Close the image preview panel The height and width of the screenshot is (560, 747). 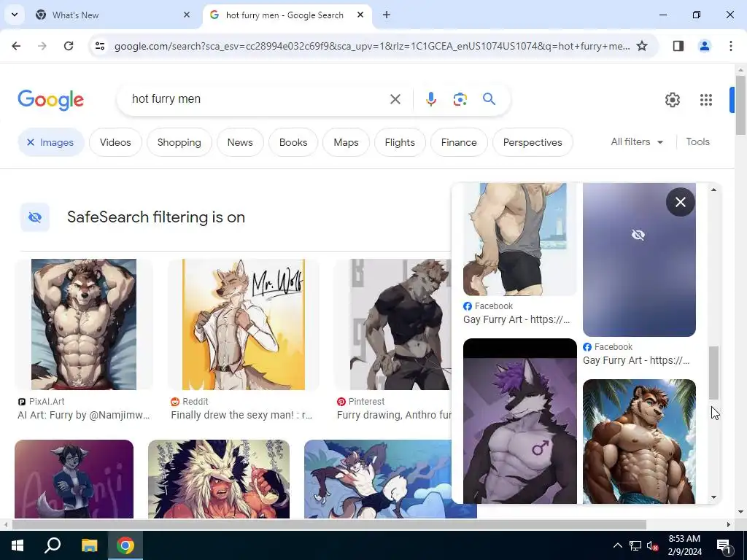681,202
